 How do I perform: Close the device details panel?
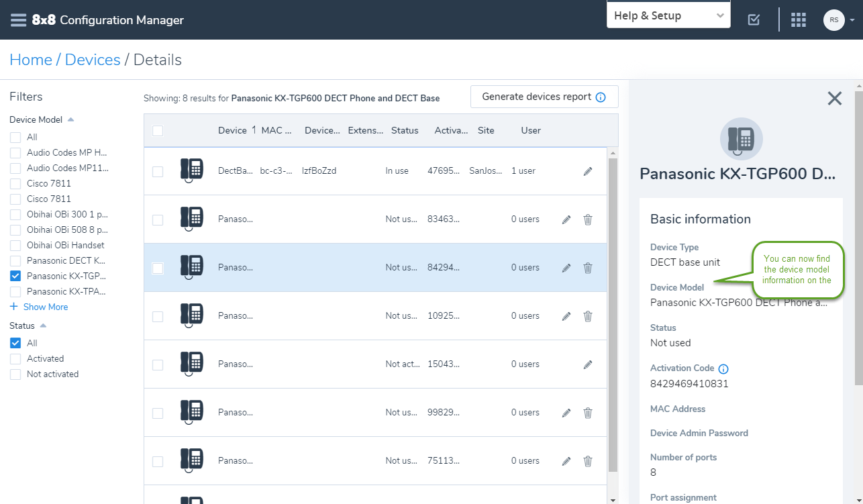pos(834,99)
